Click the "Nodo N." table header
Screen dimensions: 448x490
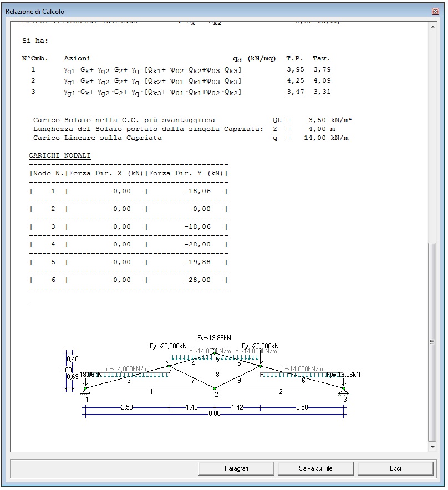point(48,173)
